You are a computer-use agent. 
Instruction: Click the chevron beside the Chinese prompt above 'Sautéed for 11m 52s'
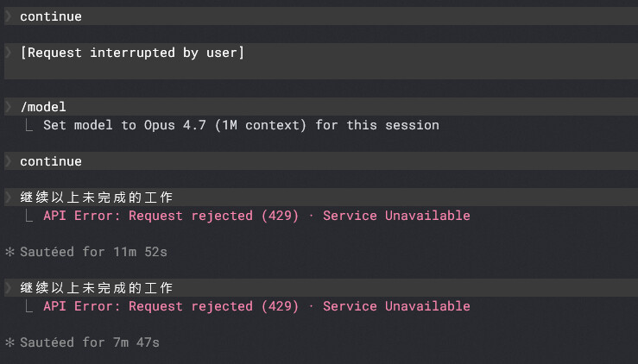(8, 198)
